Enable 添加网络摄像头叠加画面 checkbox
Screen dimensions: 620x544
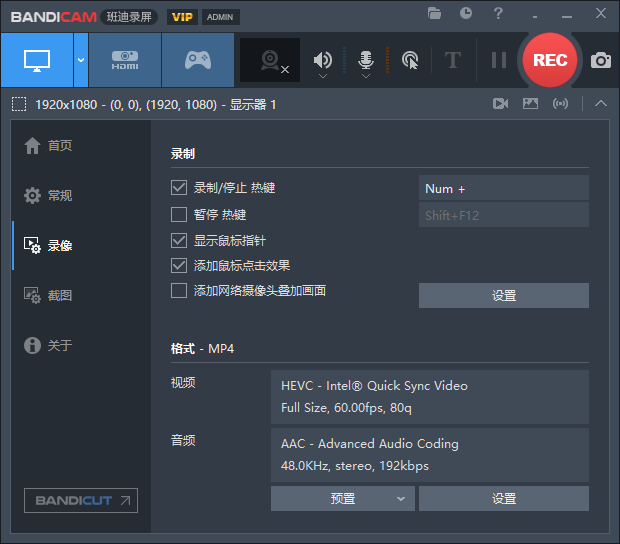[x=179, y=291]
